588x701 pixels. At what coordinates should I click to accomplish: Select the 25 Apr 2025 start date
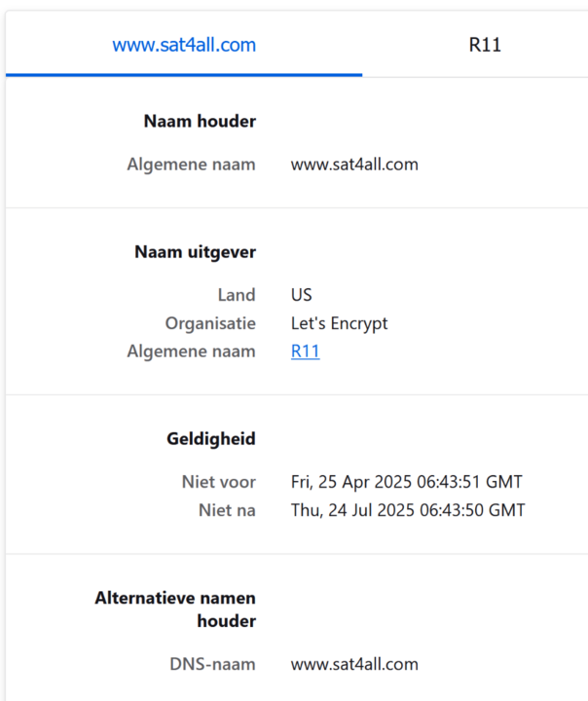click(406, 482)
